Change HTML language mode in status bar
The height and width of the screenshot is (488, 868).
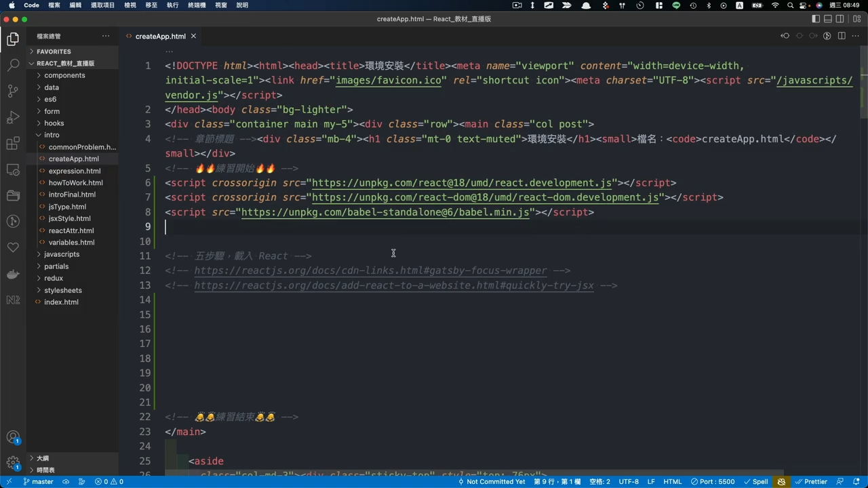click(x=672, y=482)
